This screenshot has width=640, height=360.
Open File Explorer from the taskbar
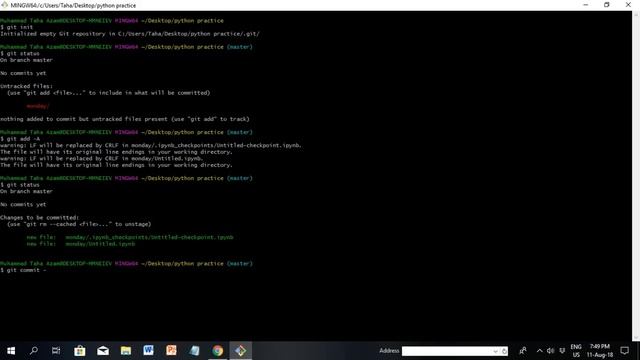[126, 351]
